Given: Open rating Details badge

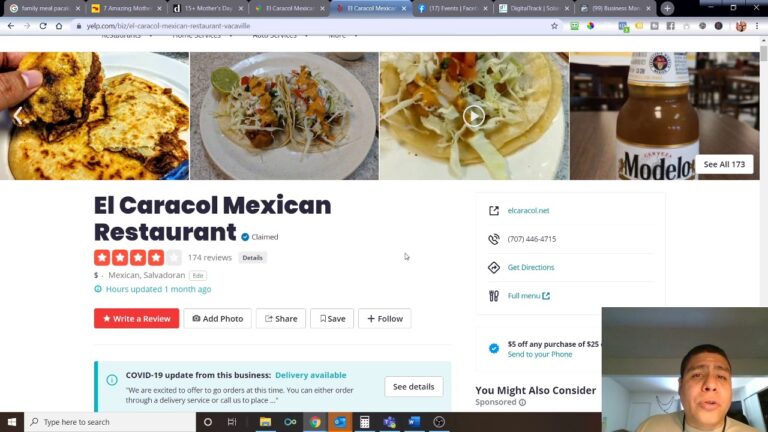Looking at the screenshot, I should (x=252, y=258).
